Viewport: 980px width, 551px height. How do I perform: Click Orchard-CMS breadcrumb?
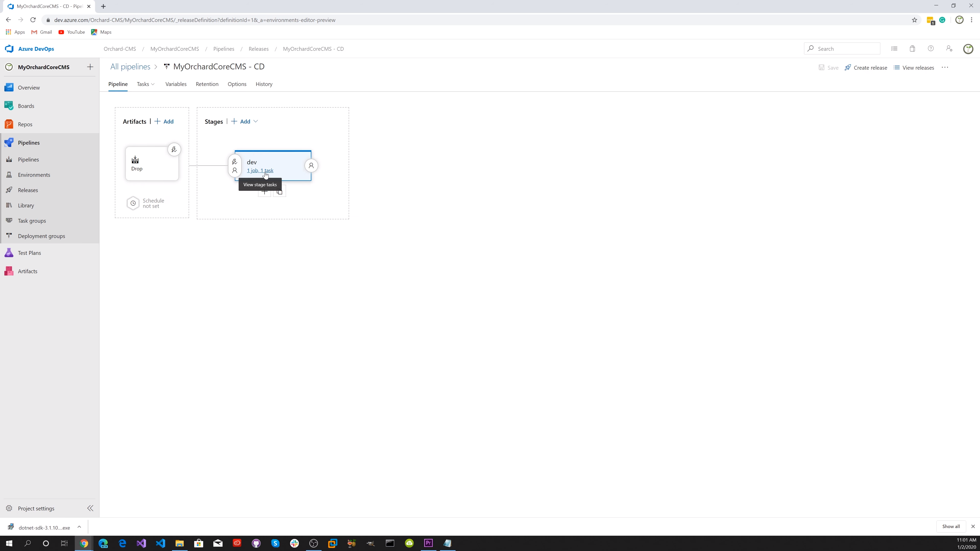click(120, 49)
